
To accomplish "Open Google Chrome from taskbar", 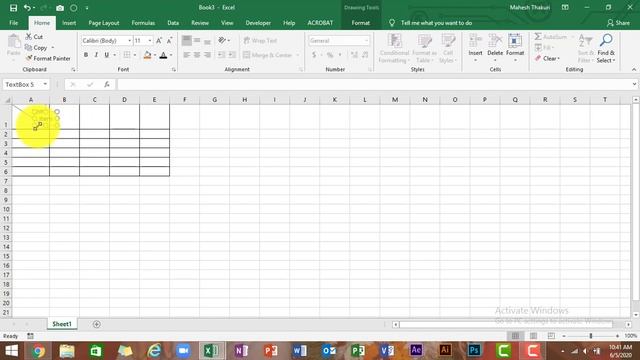I will coord(39,351).
